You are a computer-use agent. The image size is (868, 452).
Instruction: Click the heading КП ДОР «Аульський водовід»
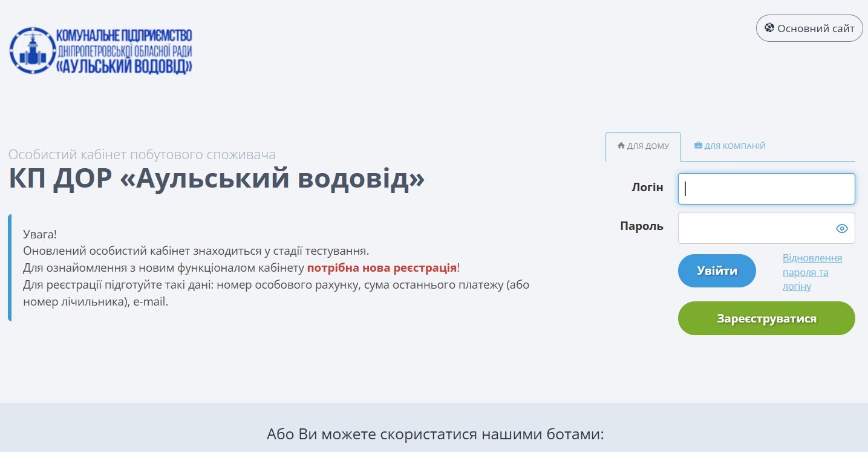(217, 178)
